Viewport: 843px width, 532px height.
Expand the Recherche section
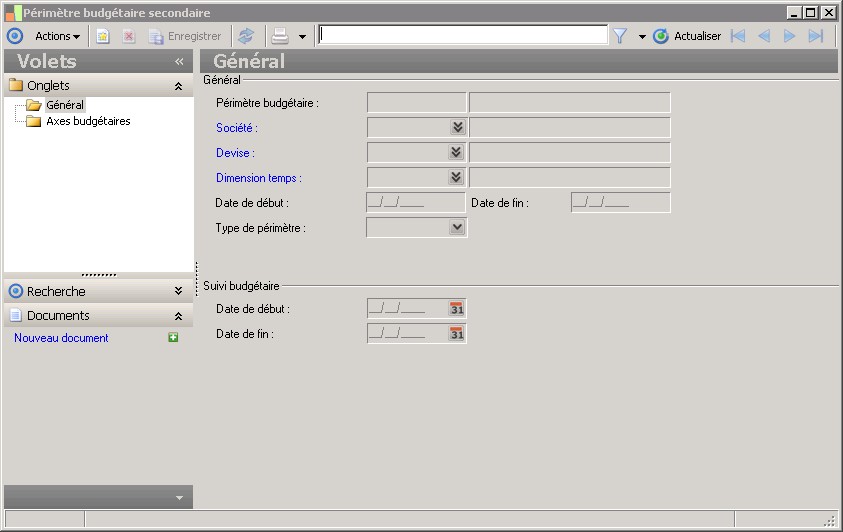pyautogui.click(x=178, y=291)
